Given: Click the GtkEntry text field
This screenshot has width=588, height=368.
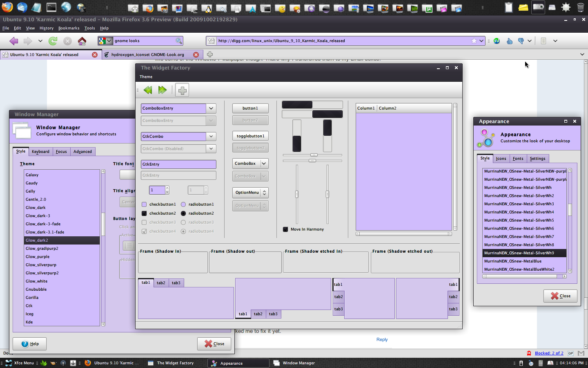Looking at the screenshot, I should [x=178, y=164].
